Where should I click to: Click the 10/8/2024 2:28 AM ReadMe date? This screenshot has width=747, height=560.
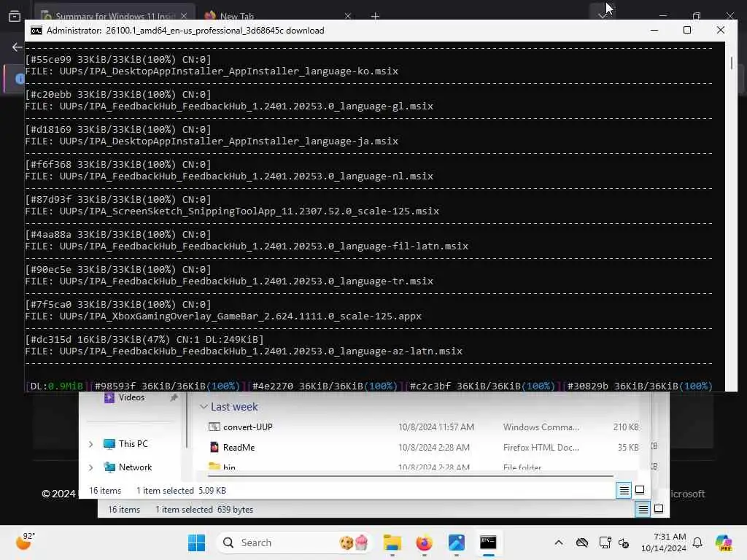[433, 448]
